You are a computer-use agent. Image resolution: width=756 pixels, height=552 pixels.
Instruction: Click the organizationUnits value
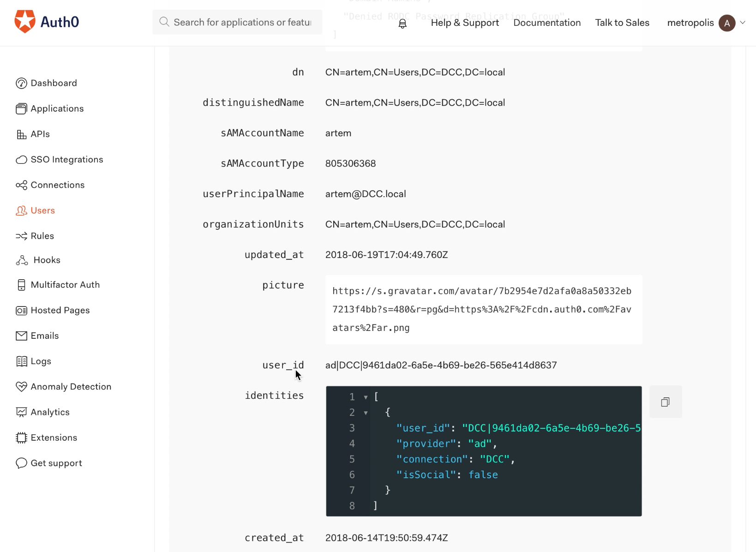pyautogui.click(x=415, y=224)
